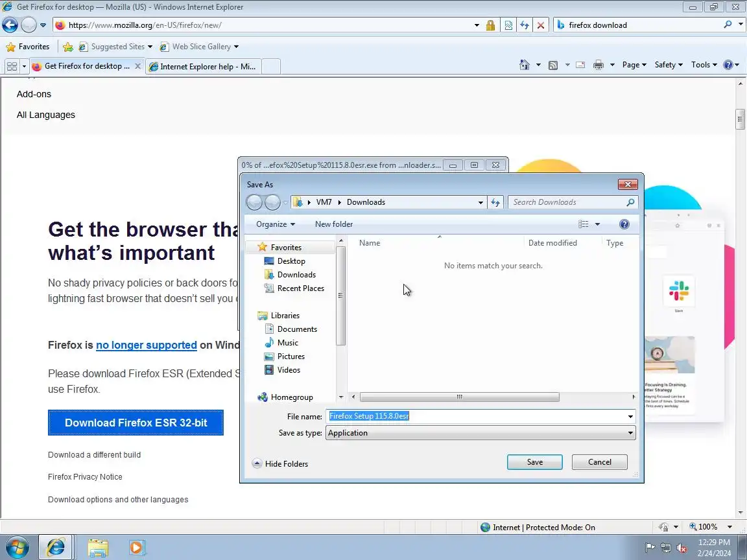The width and height of the screenshot is (747, 560).
Task: Select Documents library in navigation pane
Action: [297, 329]
